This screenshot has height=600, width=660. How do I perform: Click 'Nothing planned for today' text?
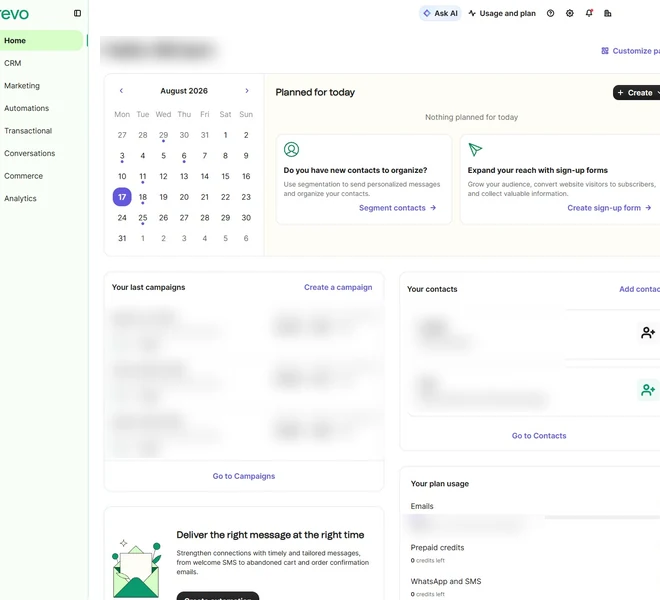click(471, 117)
